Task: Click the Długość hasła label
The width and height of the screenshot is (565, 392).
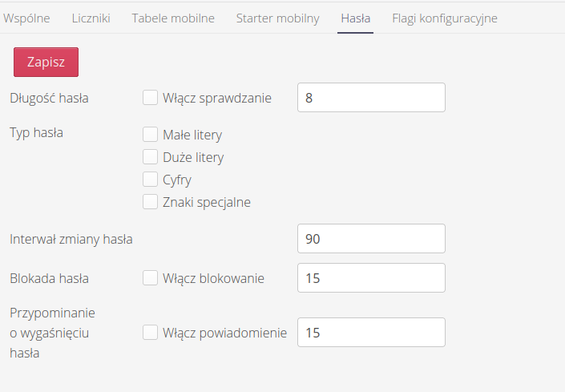Action: click(x=49, y=99)
